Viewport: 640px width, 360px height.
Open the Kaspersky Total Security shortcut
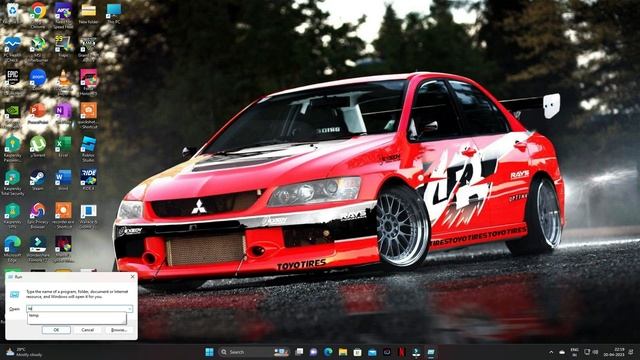(x=12, y=182)
